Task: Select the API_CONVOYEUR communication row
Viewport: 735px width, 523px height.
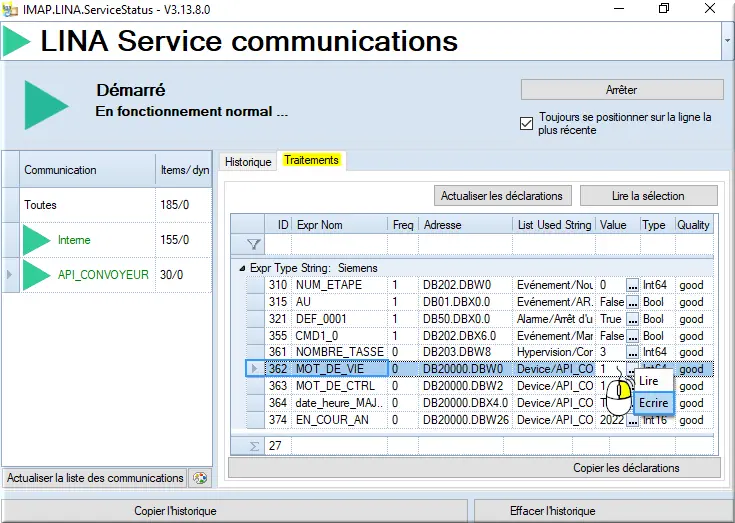Action: click(107, 275)
